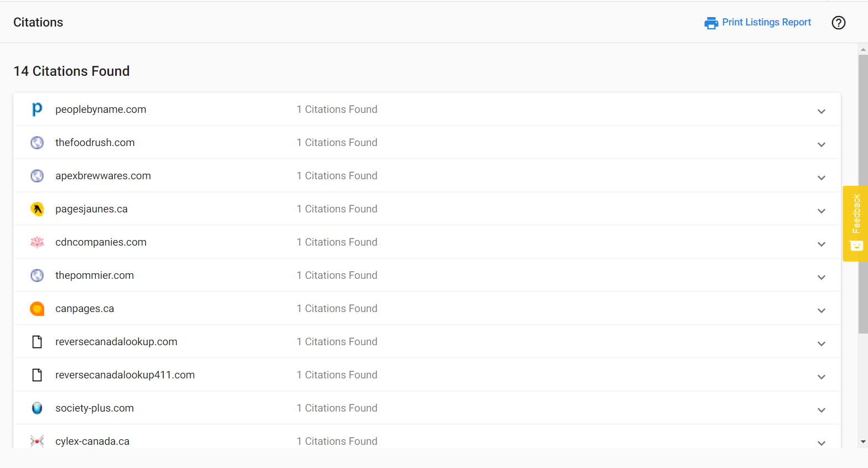Click the society-plus.com blue orb icon
868x468 pixels.
point(37,408)
